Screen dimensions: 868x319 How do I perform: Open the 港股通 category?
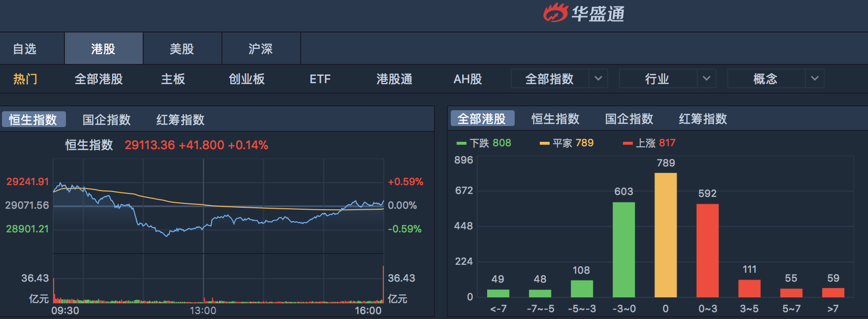click(x=394, y=79)
